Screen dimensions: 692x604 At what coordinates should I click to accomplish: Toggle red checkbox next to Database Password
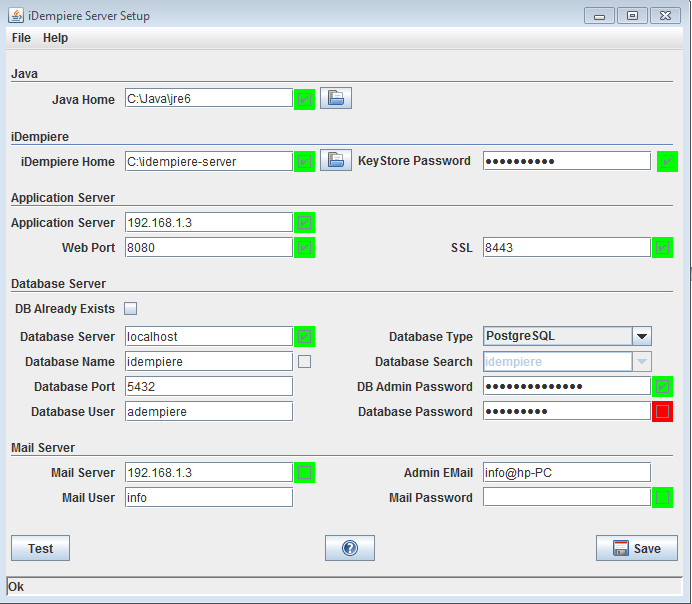[662, 412]
